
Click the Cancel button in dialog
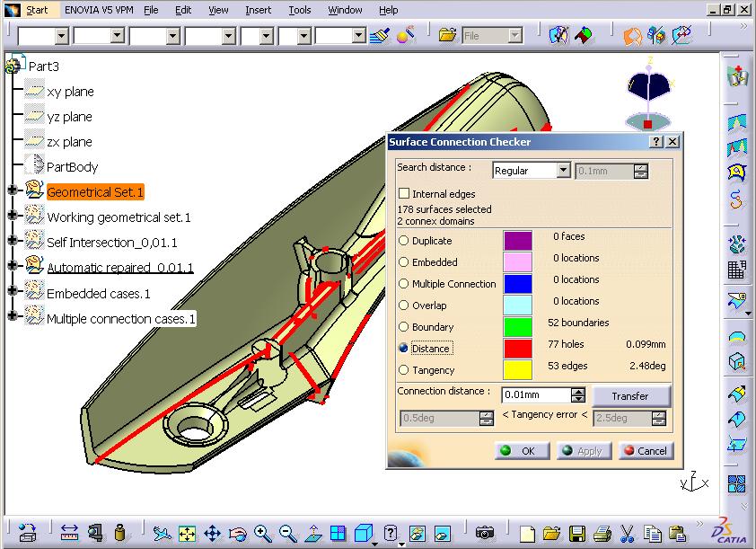pyautogui.click(x=646, y=450)
